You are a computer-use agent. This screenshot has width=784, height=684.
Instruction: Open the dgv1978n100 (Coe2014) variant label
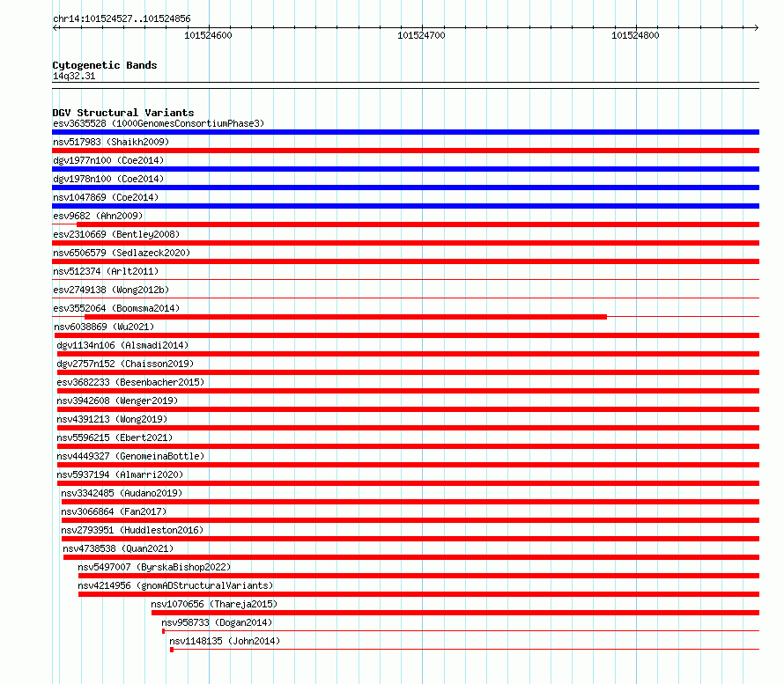(108, 179)
